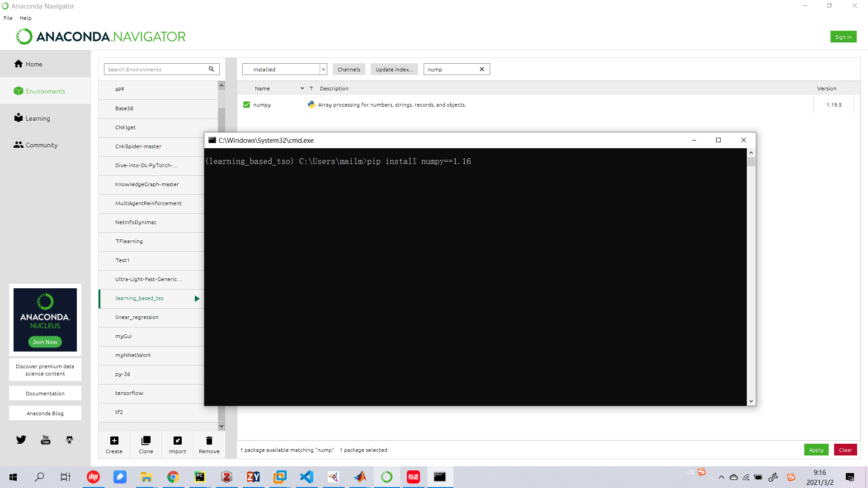Open the Help menu

pos(26,18)
